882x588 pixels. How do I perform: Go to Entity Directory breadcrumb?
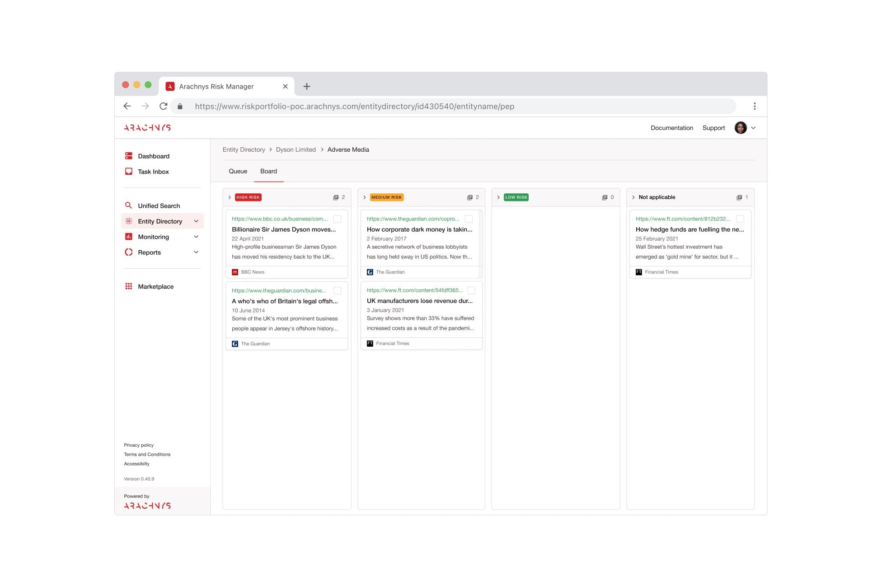244,149
